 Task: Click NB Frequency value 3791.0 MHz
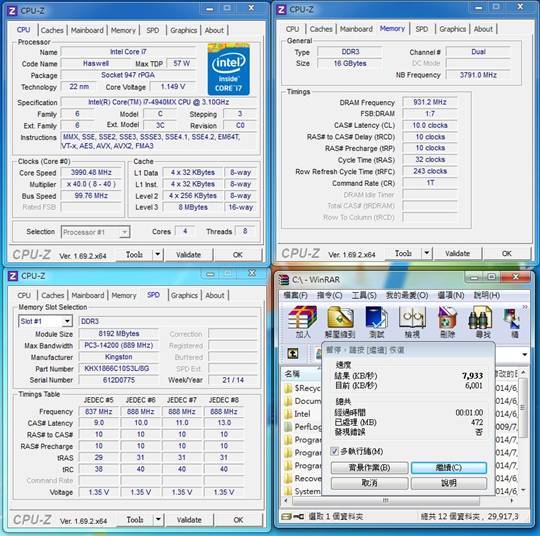[478, 75]
